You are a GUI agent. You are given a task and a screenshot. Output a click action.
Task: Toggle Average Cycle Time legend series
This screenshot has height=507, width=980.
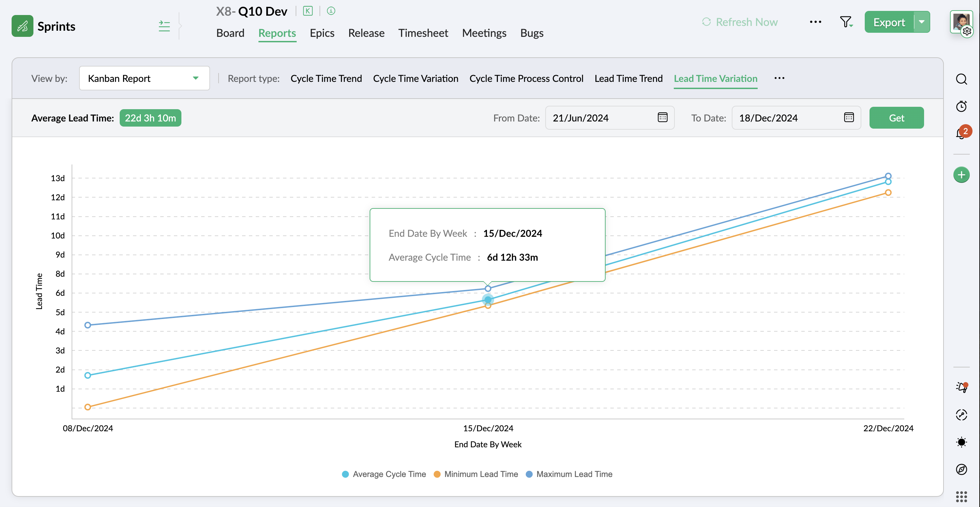(x=384, y=474)
